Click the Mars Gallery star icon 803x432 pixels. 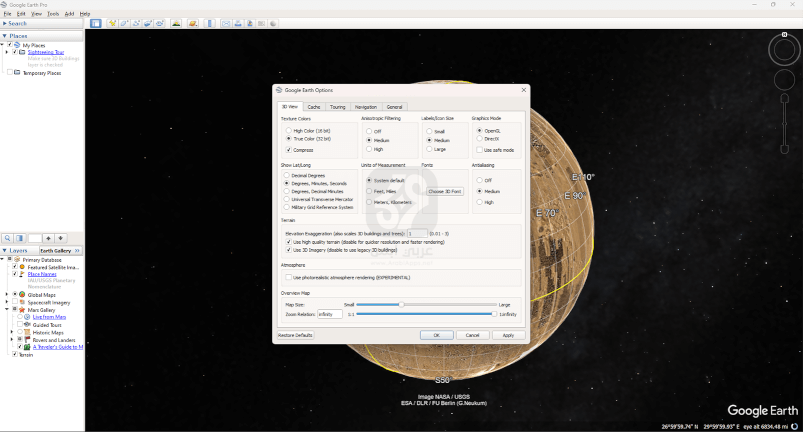click(22, 310)
